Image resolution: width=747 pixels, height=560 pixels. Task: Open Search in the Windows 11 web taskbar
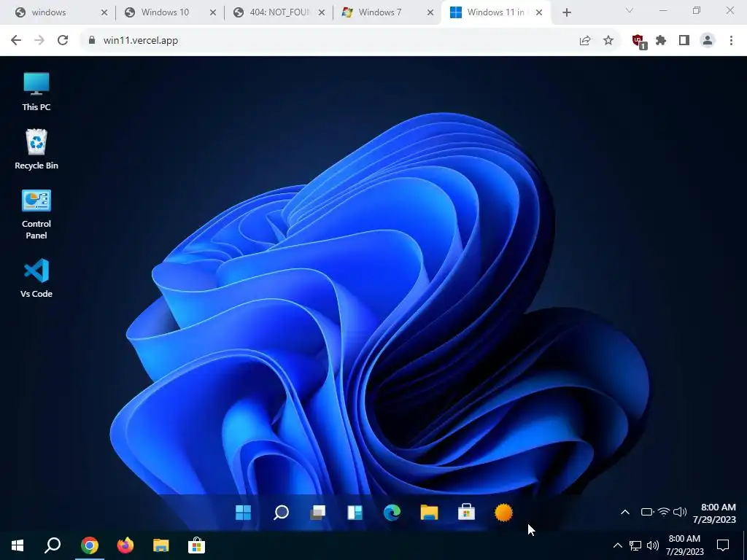(281, 513)
